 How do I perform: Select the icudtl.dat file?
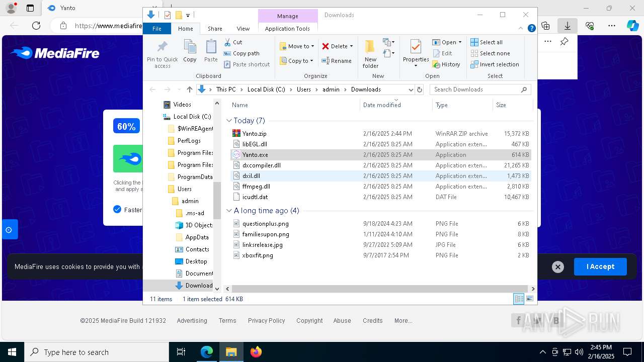click(x=381, y=197)
